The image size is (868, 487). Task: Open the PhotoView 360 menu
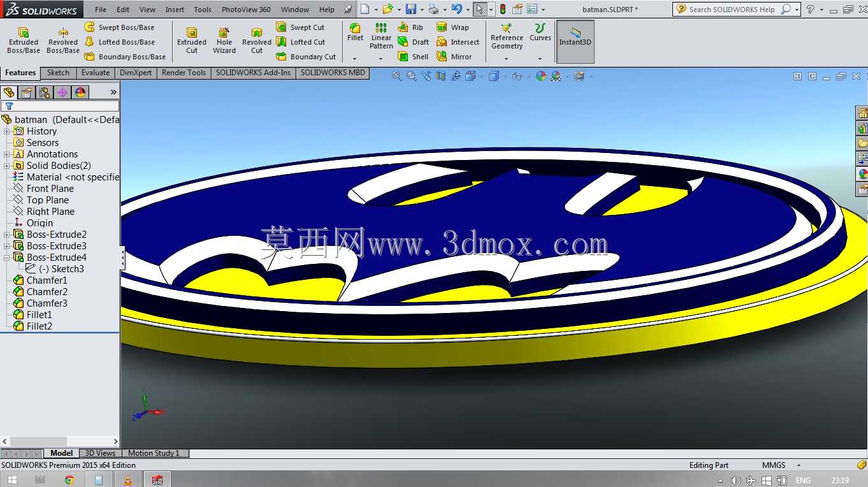[x=246, y=10]
